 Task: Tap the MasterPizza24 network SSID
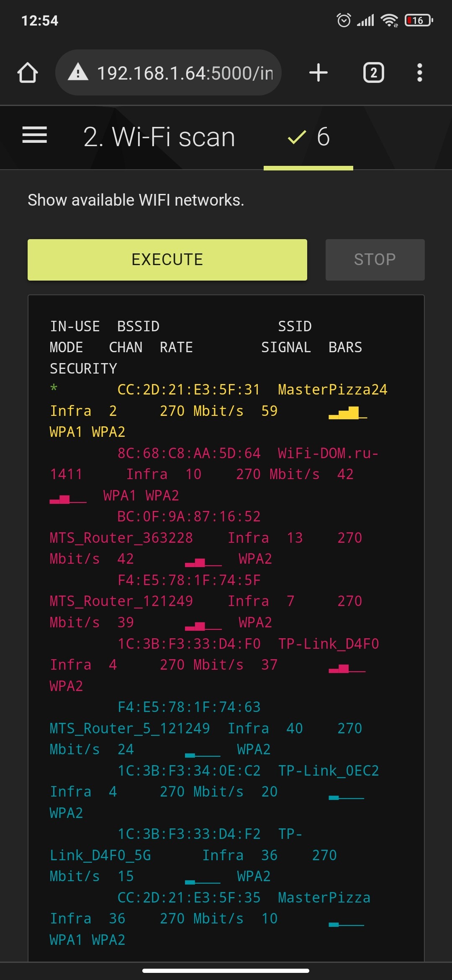[332, 390]
